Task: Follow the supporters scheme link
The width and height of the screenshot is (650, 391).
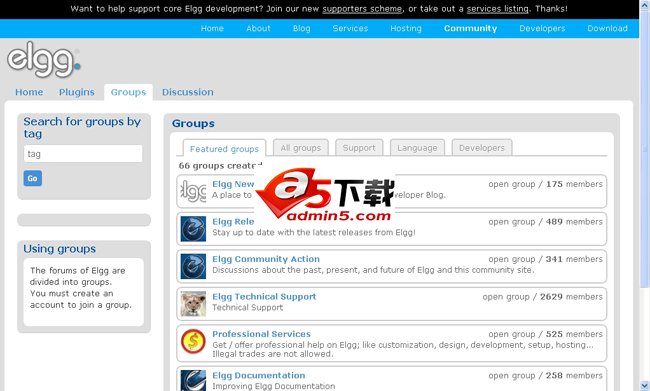Action: pyautogui.click(x=362, y=9)
